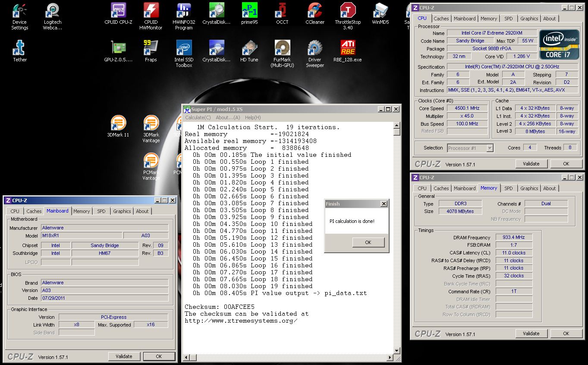Select the blue CrystalDisk shortcut beside HD Tune

point(217,51)
